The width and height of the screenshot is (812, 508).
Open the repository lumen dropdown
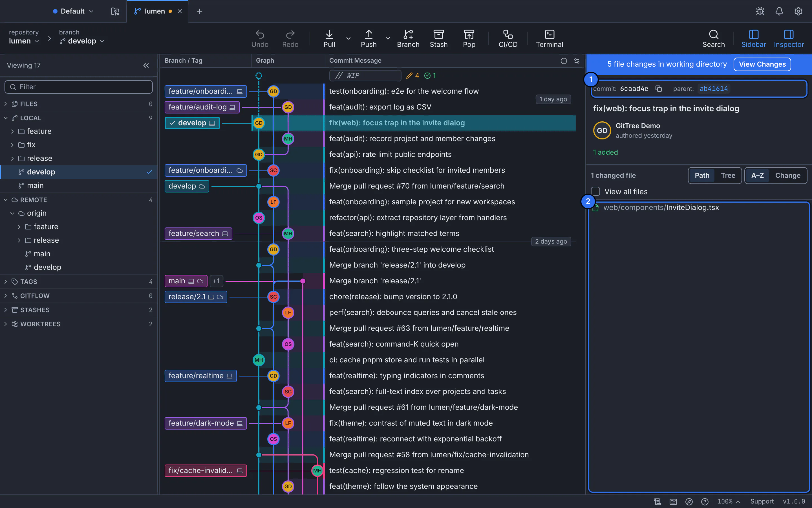click(x=24, y=41)
